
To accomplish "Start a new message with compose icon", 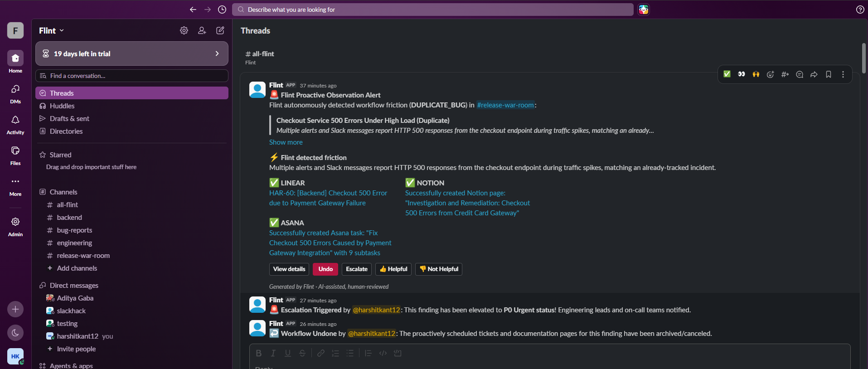I will pos(220,30).
